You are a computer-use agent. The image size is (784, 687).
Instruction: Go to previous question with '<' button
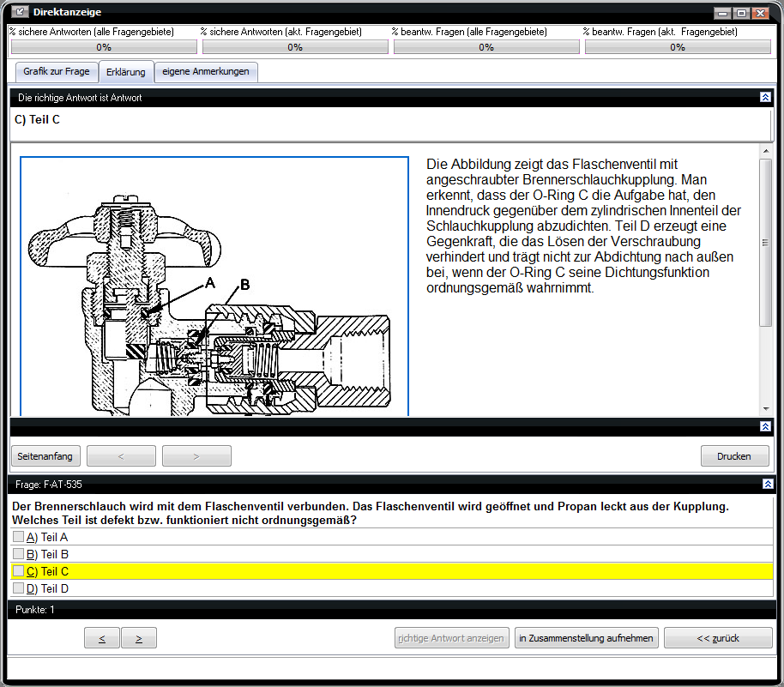click(102, 638)
